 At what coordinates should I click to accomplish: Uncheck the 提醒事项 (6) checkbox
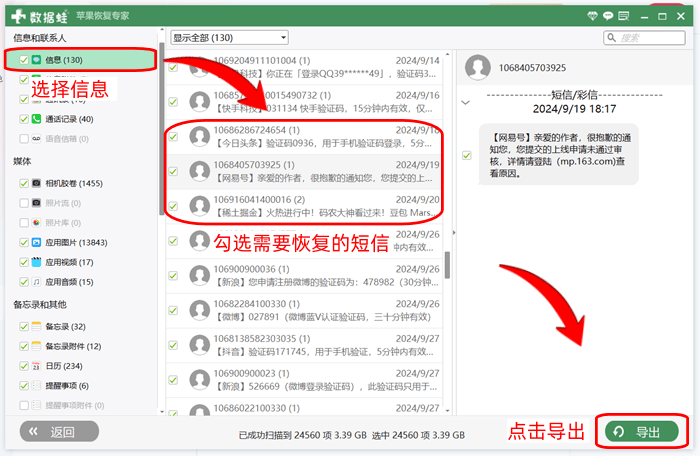(x=24, y=386)
